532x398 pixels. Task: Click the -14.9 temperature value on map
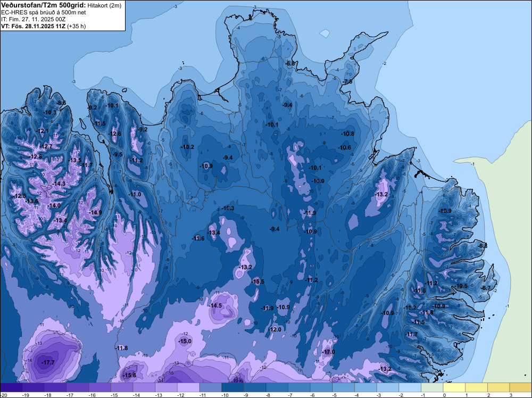[95, 212]
